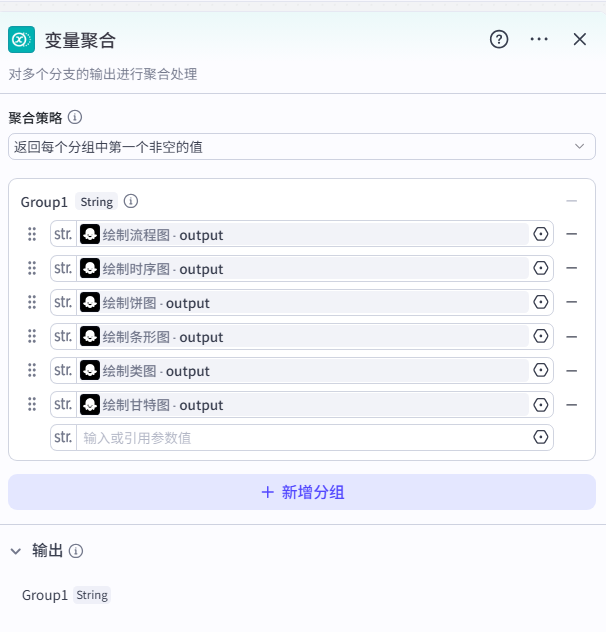Click the drag handle for 绘制条形图 row
Viewport: 606px width, 632px height.
tap(32, 336)
